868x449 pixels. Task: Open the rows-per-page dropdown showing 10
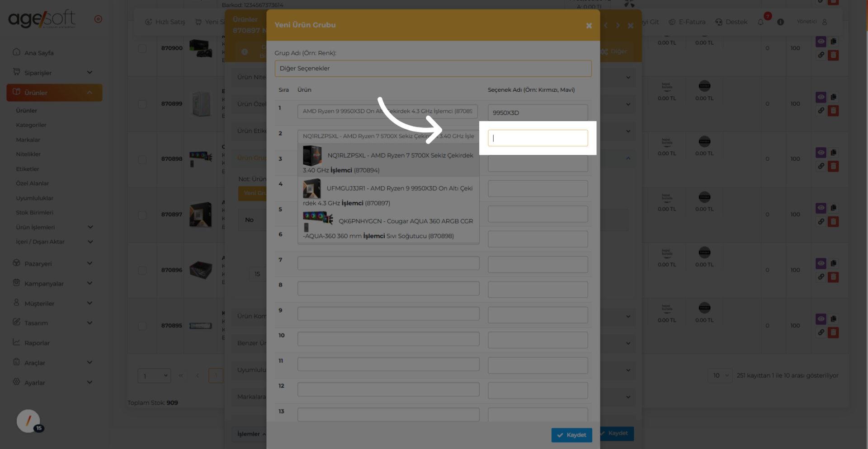720,375
